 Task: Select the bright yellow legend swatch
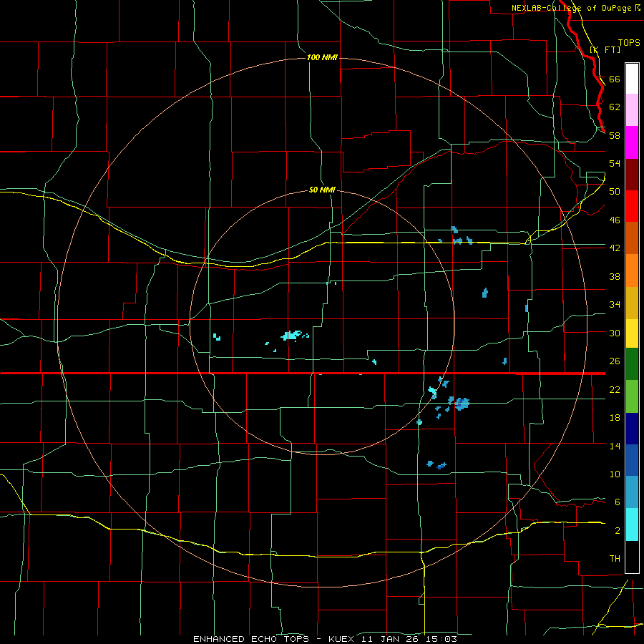(x=632, y=333)
